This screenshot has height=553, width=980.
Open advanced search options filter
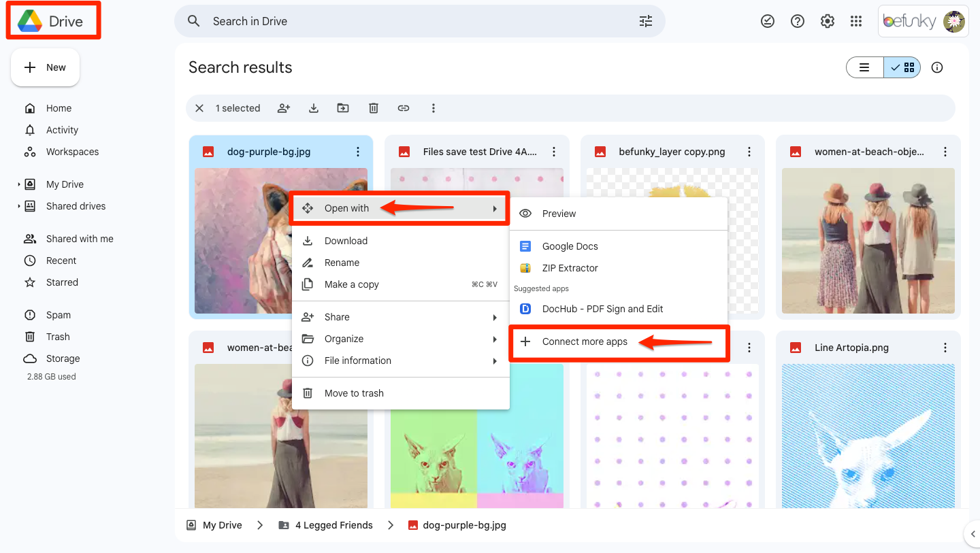[645, 22]
